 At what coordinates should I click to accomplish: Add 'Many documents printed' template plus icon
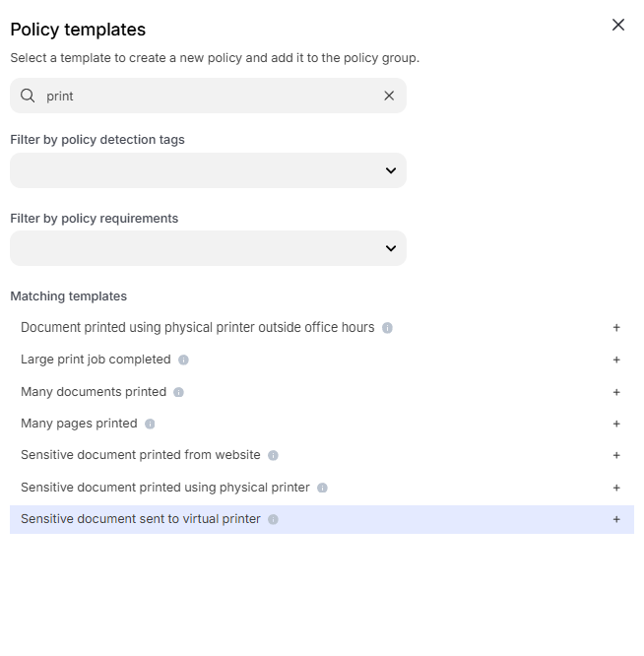[616, 392]
